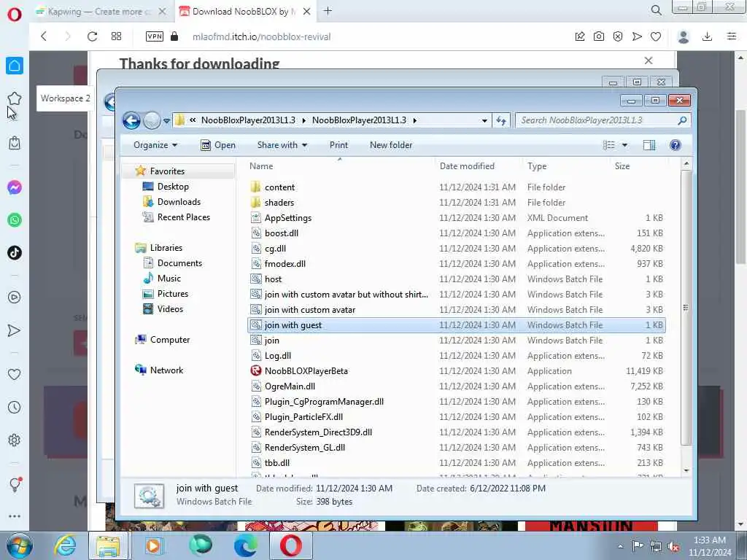Image resolution: width=747 pixels, height=560 pixels.
Task: Open Opera easy setup icon
Action: (x=732, y=36)
